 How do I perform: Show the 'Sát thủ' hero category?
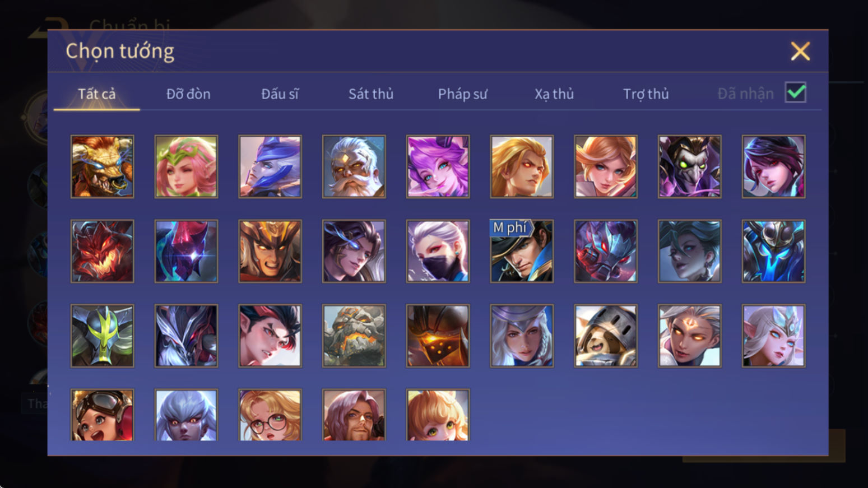tap(371, 94)
